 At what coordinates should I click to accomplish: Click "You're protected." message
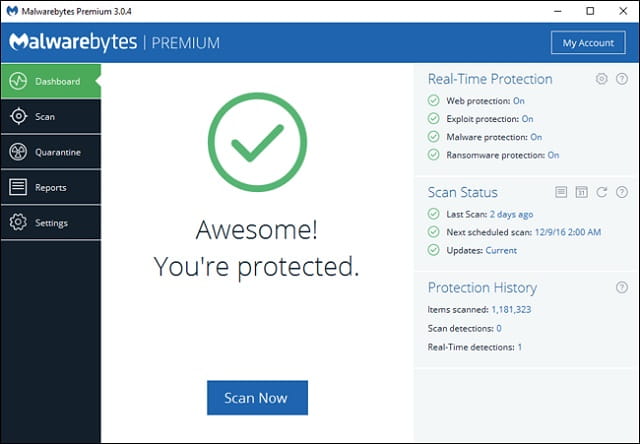click(256, 267)
